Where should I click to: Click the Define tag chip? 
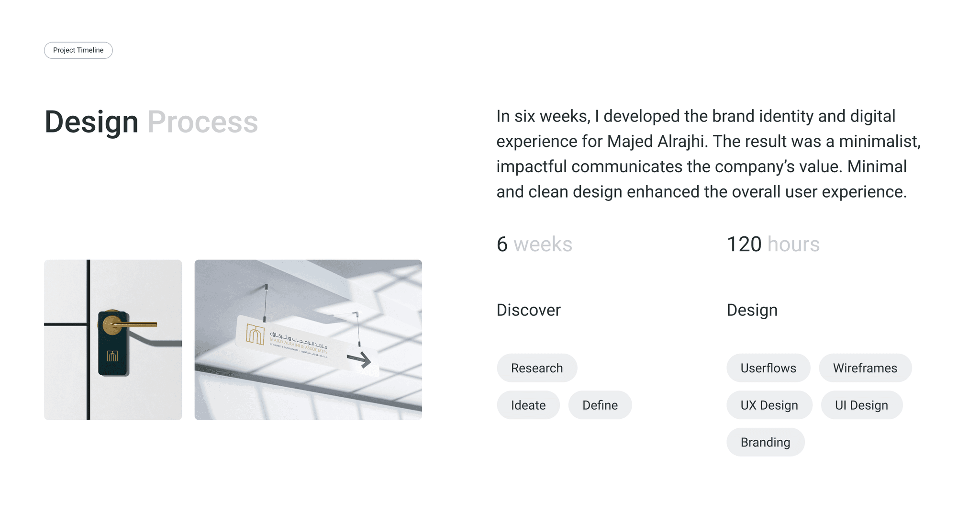click(x=600, y=405)
